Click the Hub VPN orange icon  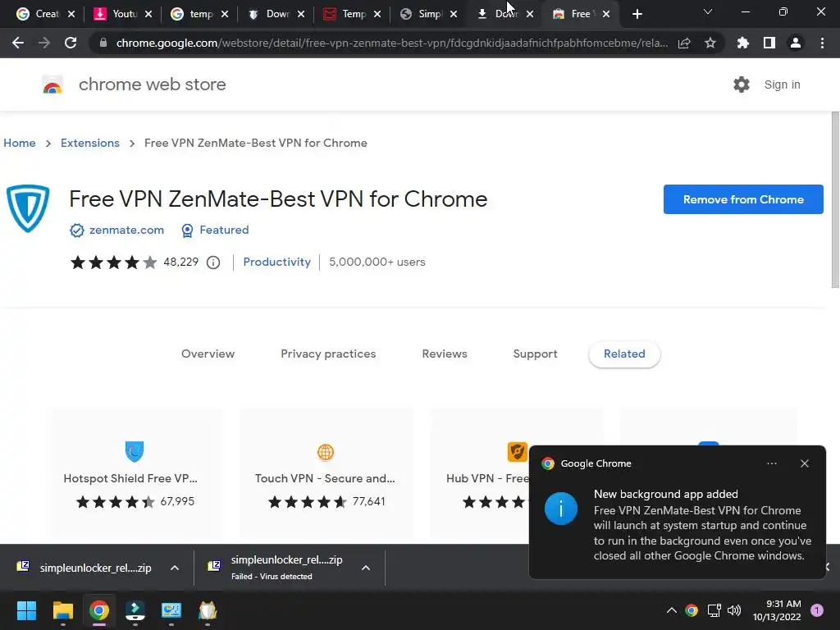click(517, 452)
